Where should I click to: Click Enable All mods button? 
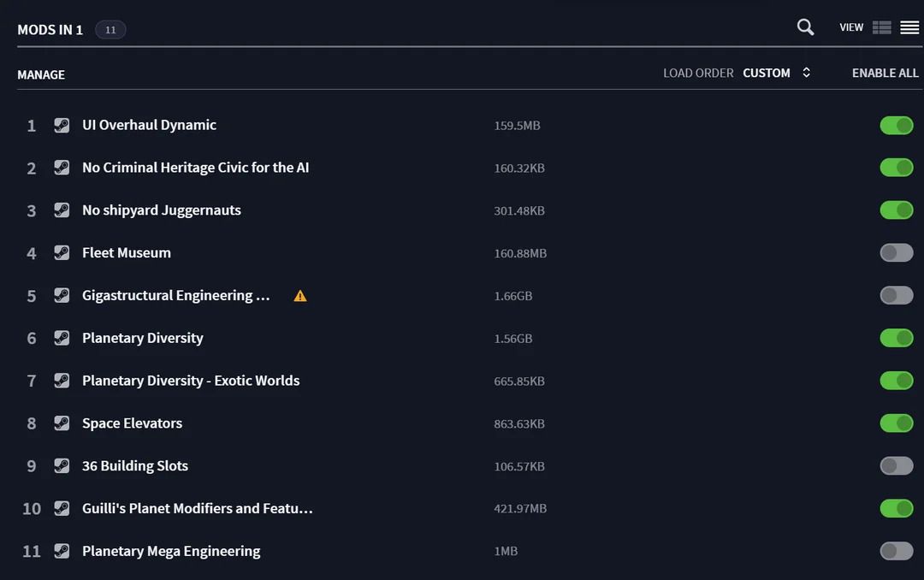[x=885, y=73]
